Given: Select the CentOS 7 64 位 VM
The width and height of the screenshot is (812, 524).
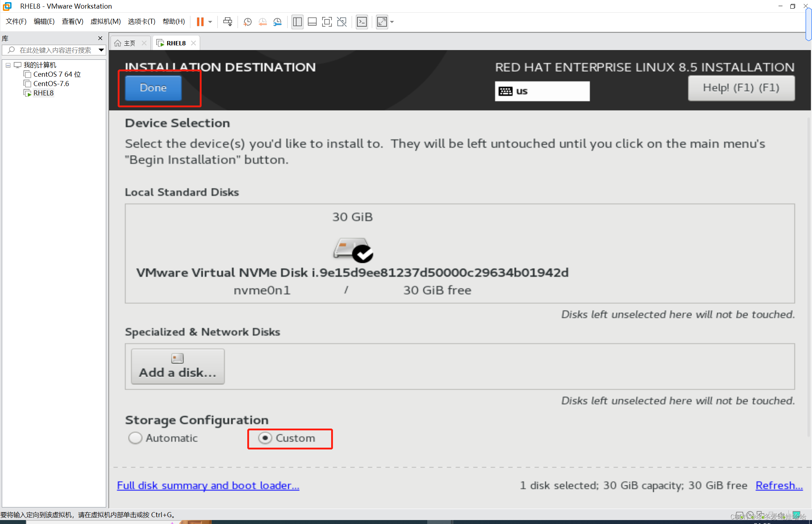Looking at the screenshot, I should pyautogui.click(x=57, y=75).
